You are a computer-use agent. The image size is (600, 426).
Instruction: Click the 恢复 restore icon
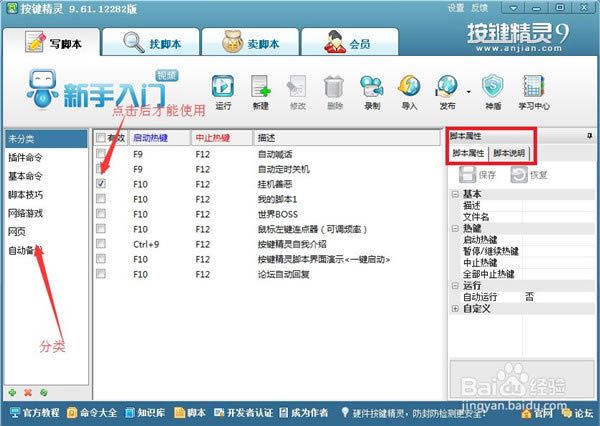coord(529,175)
